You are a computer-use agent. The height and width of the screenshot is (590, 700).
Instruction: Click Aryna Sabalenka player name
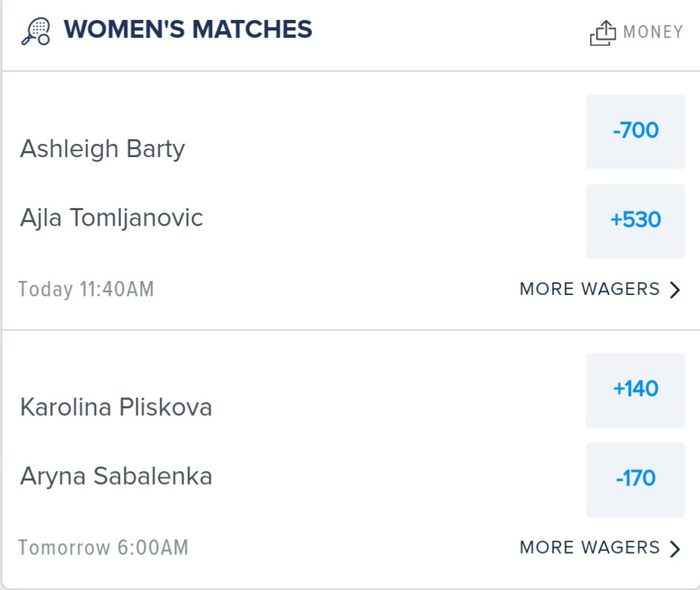pos(116,476)
